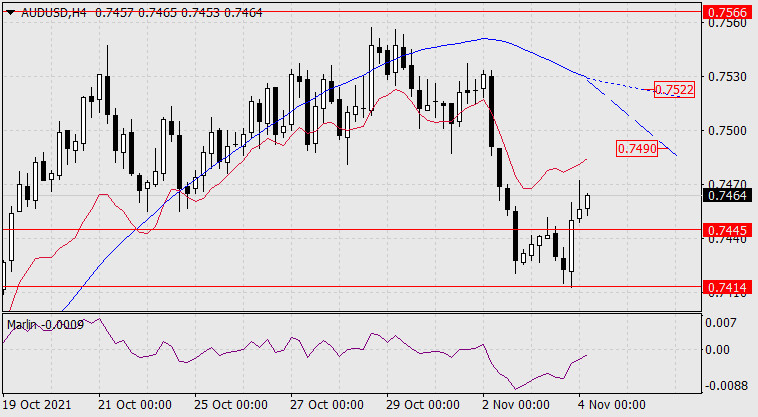Select the OHLC values 0.7457 0.7465 0.7453 0.7464
Image resolution: width=758 pixels, height=417 pixels.
coord(179,13)
